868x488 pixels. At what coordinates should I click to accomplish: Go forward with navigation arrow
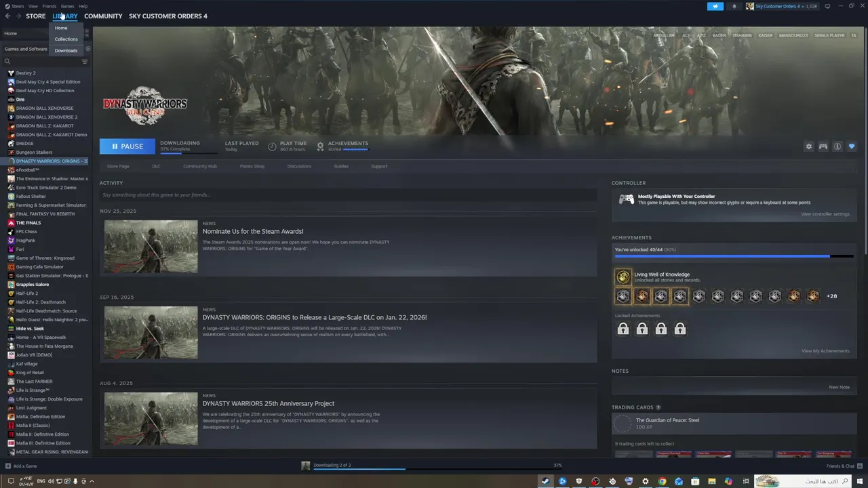[x=18, y=16]
